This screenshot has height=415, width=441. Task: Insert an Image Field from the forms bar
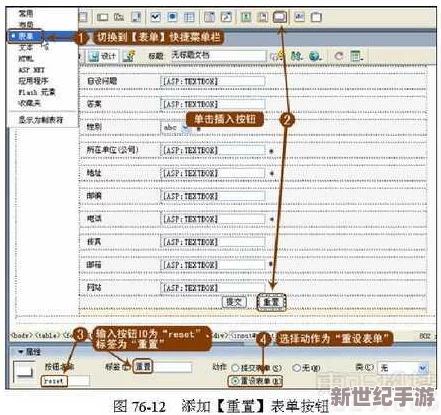(x=246, y=17)
